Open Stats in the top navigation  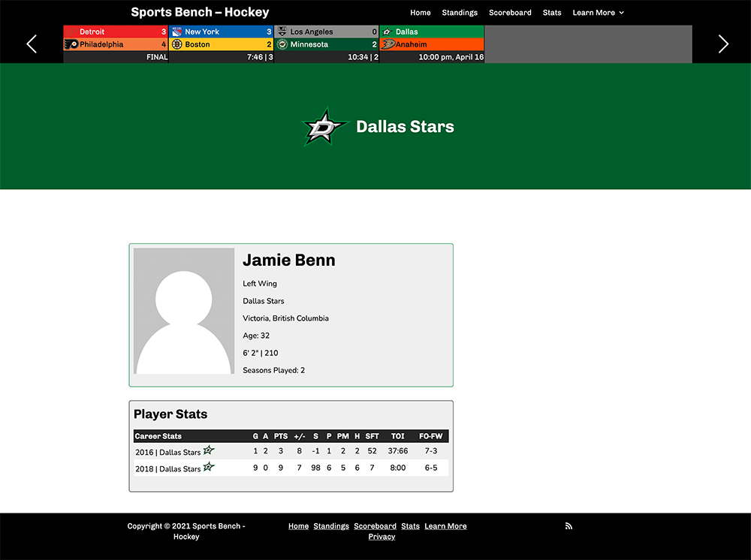pos(552,13)
